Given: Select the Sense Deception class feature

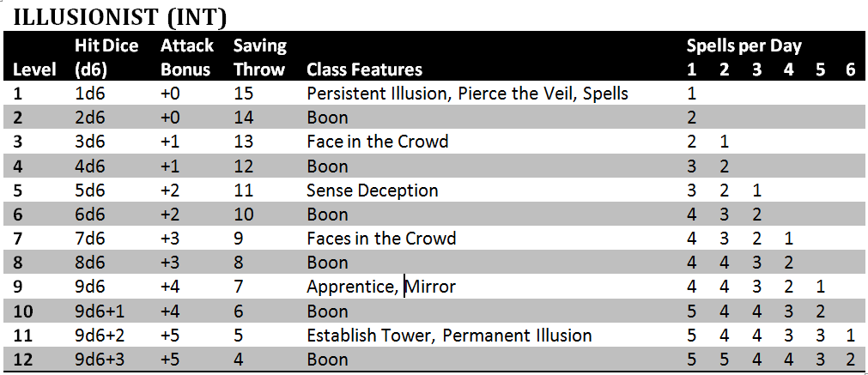Looking at the screenshot, I should [x=372, y=190].
